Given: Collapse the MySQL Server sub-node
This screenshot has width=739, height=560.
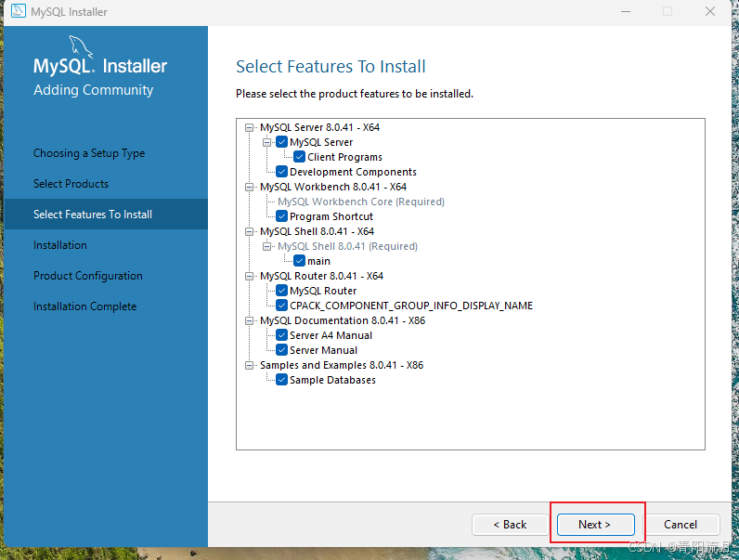Looking at the screenshot, I should tap(266, 142).
